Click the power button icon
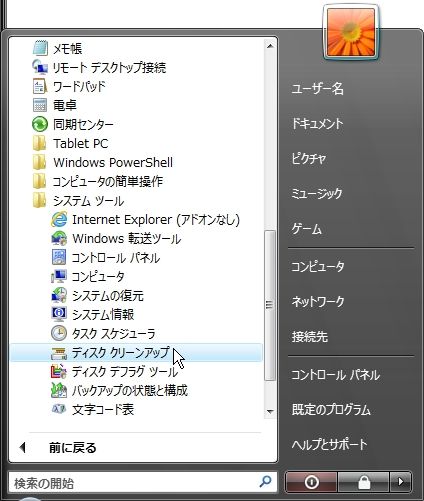This screenshot has width=424, height=501. (x=311, y=482)
